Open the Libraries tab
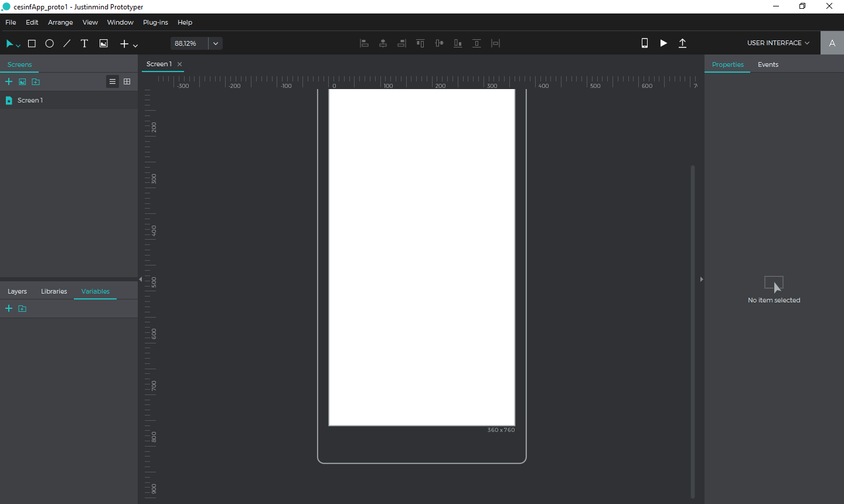The image size is (844, 504). pos(54,291)
